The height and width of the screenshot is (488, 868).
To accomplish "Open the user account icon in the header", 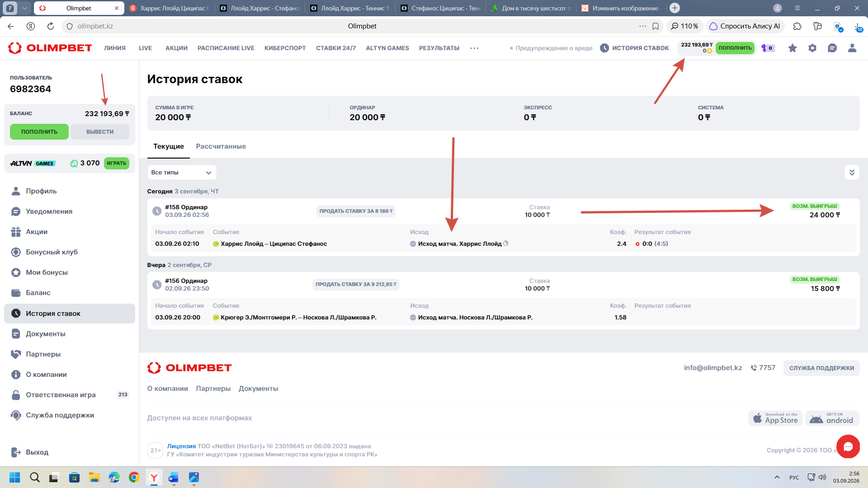I will click(x=852, y=48).
